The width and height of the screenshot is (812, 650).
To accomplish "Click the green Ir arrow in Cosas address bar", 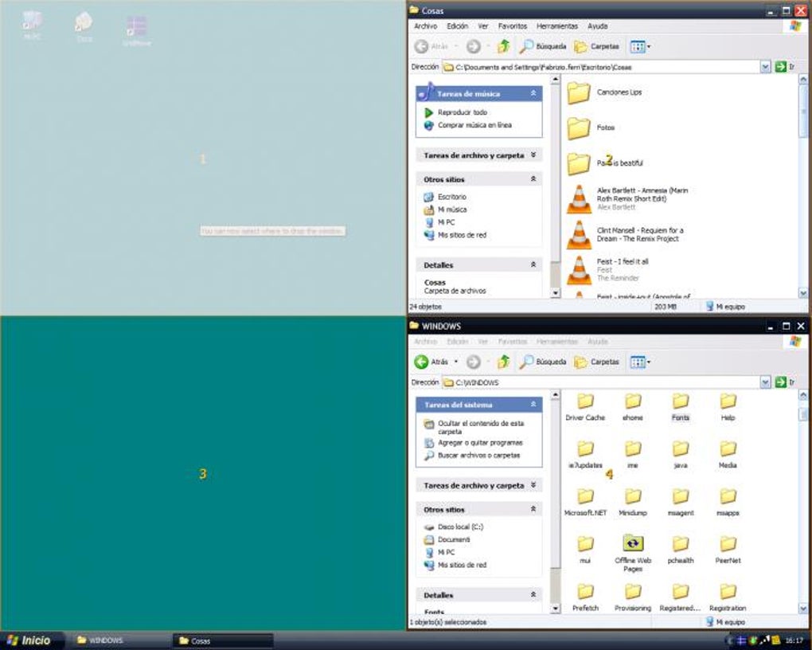I will [x=780, y=67].
